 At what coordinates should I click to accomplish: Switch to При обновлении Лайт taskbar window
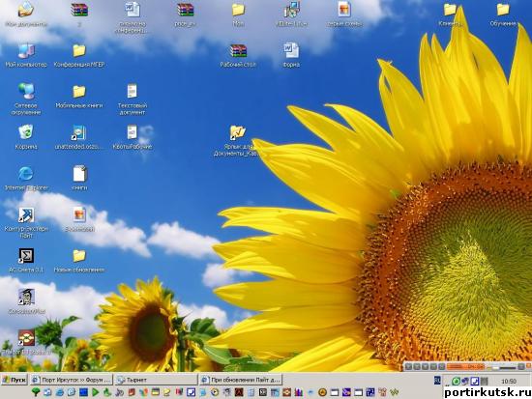[x=241, y=380]
